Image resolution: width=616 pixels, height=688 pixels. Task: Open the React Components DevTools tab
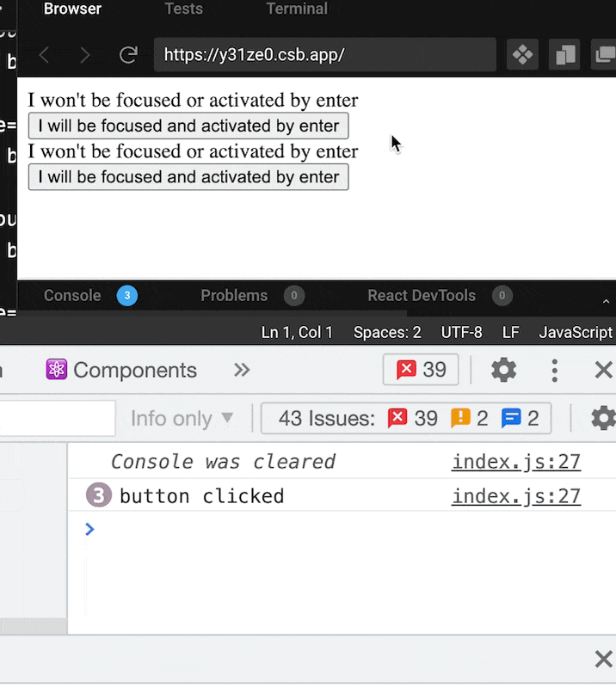click(121, 370)
